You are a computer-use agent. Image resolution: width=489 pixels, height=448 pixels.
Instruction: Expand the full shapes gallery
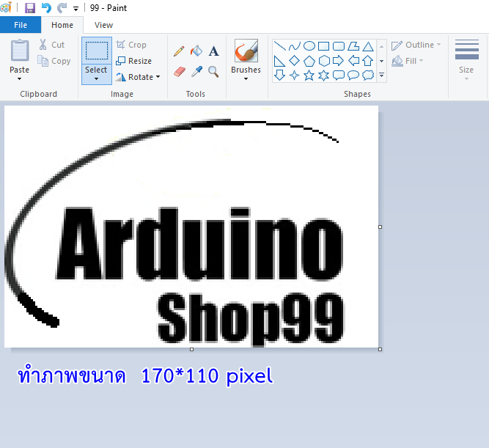[x=381, y=75]
